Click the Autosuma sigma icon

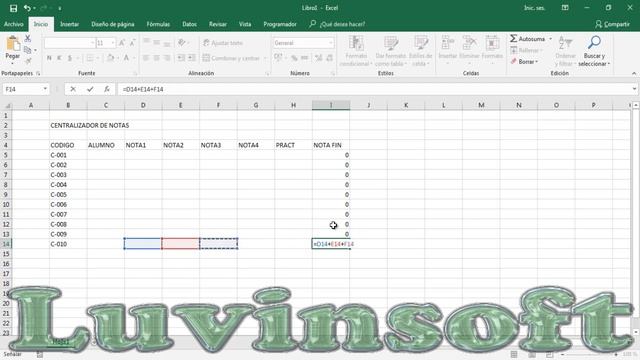click(513, 39)
